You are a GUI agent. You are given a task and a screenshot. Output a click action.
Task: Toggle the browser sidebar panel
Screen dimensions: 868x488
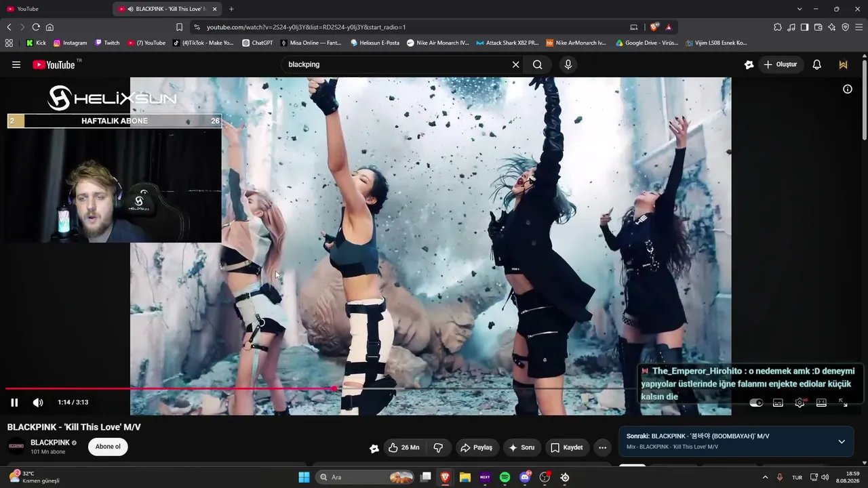[x=804, y=27]
